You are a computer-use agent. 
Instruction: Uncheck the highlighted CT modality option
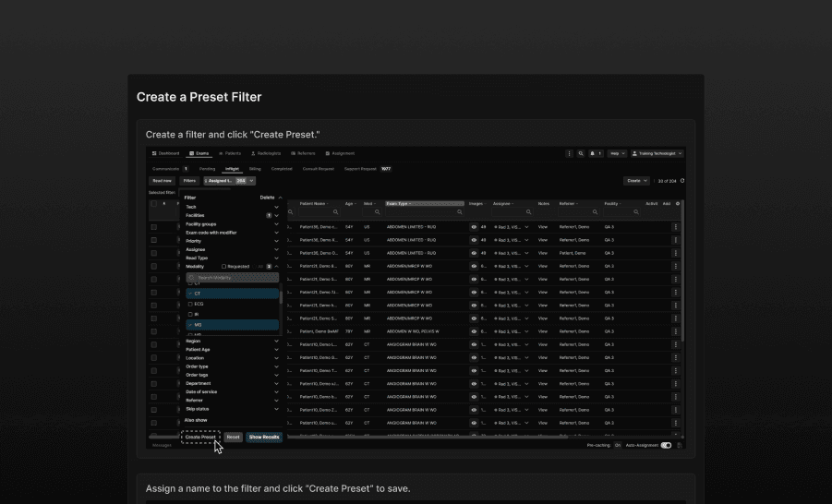(x=232, y=294)
